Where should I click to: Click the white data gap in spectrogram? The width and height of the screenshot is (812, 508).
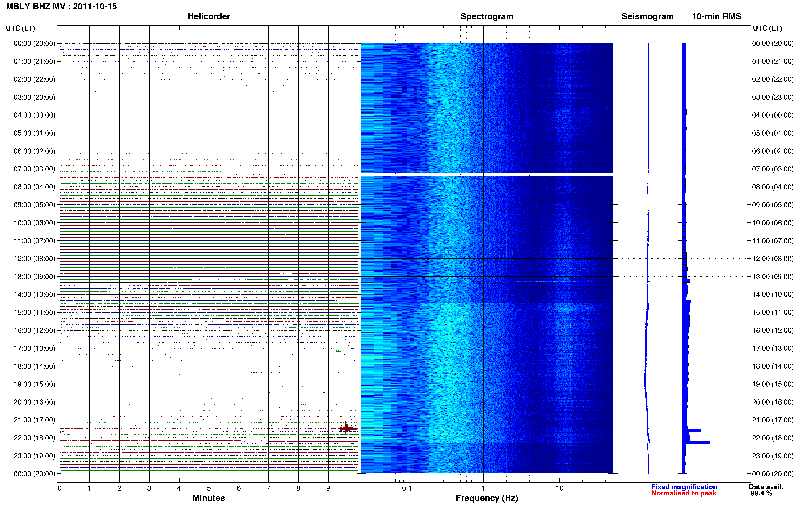point(487,174)
